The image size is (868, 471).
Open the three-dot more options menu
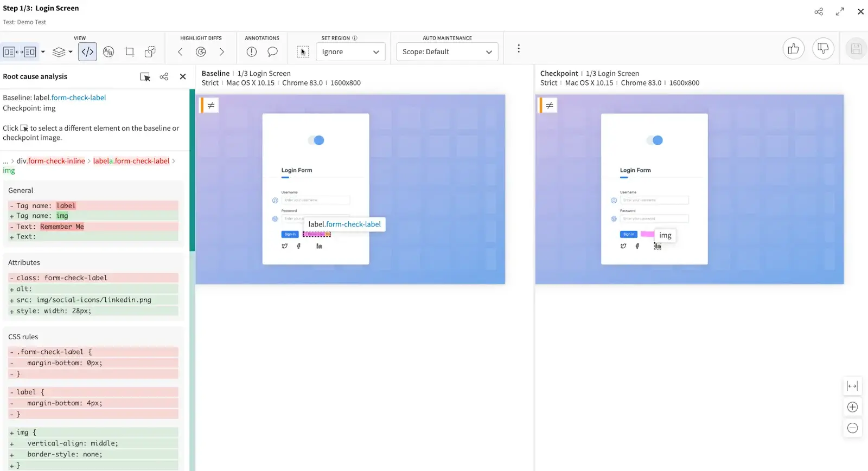pyautogui.click(x=519, y=49)
